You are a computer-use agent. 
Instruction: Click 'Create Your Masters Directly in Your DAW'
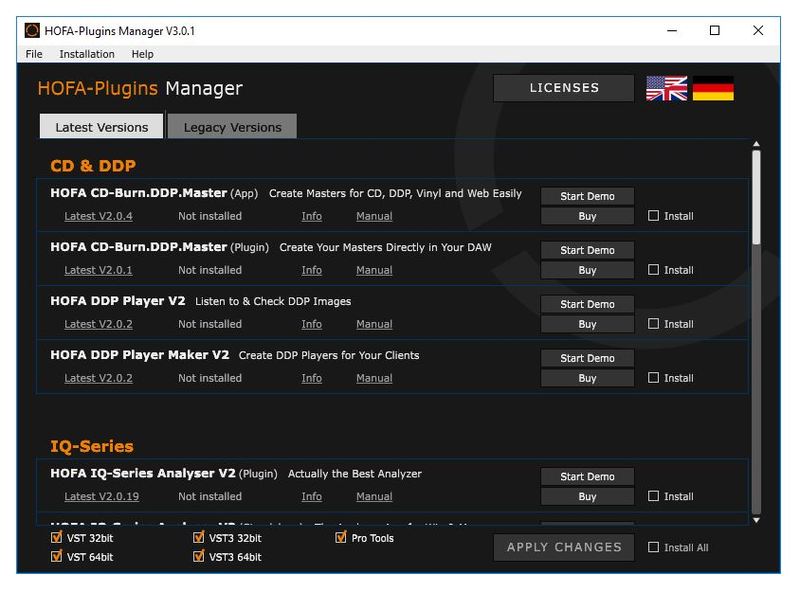coord(385,248)
